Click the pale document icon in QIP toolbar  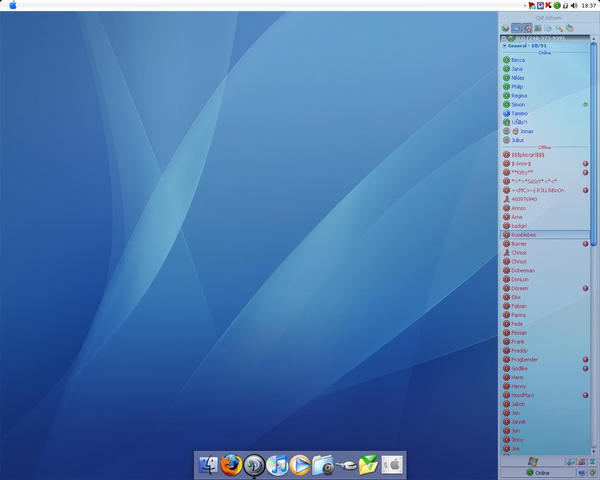(548, 28)
